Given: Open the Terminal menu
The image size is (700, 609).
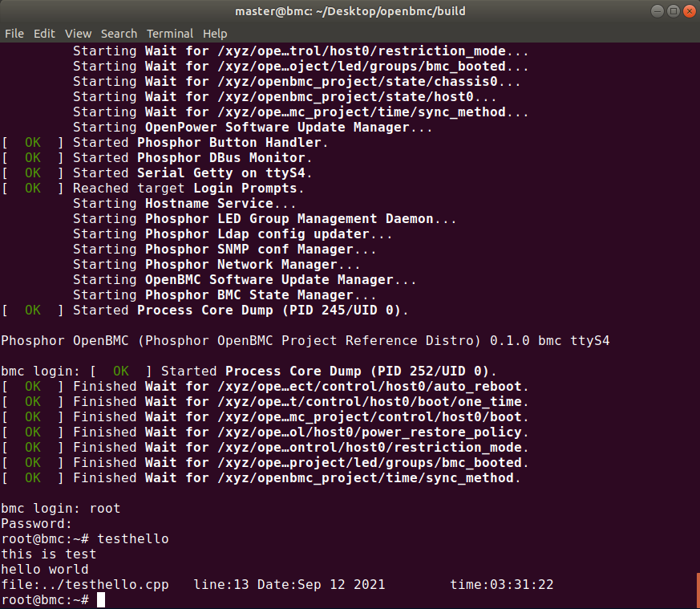Looking at the screenshot, I should (169, 34).
